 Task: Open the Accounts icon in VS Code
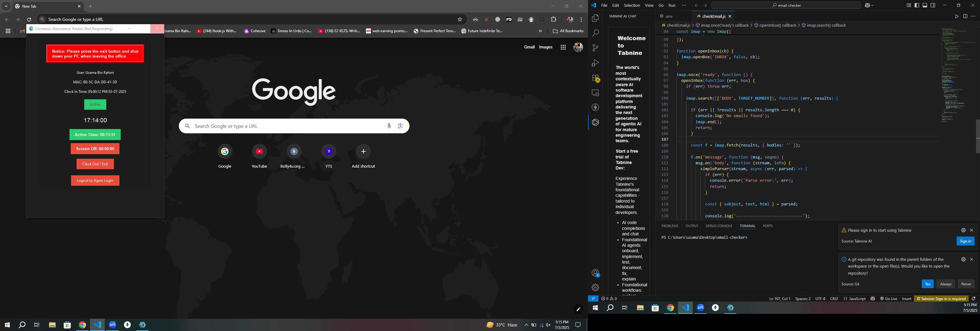point(595,273)
